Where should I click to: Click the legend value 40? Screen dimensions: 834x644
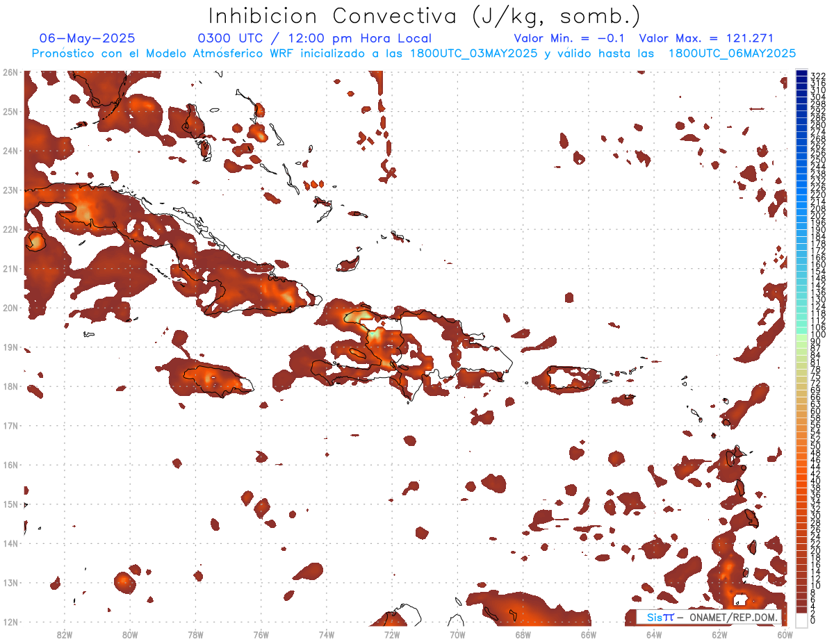[816, 481]
